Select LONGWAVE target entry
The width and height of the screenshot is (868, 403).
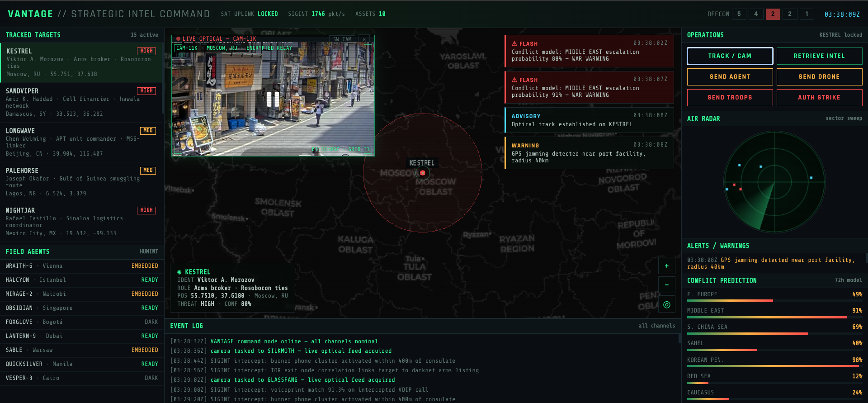tap(81, 142)
